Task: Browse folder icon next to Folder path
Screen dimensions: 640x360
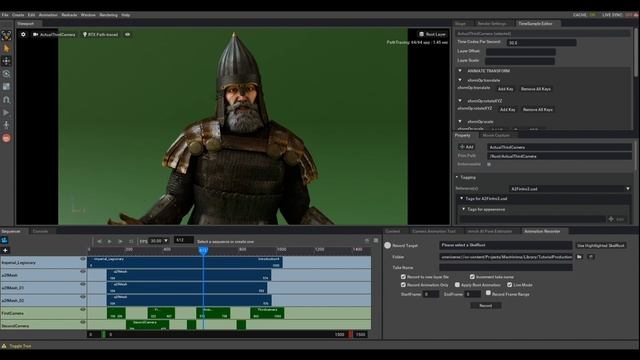Action: [580, 257]
